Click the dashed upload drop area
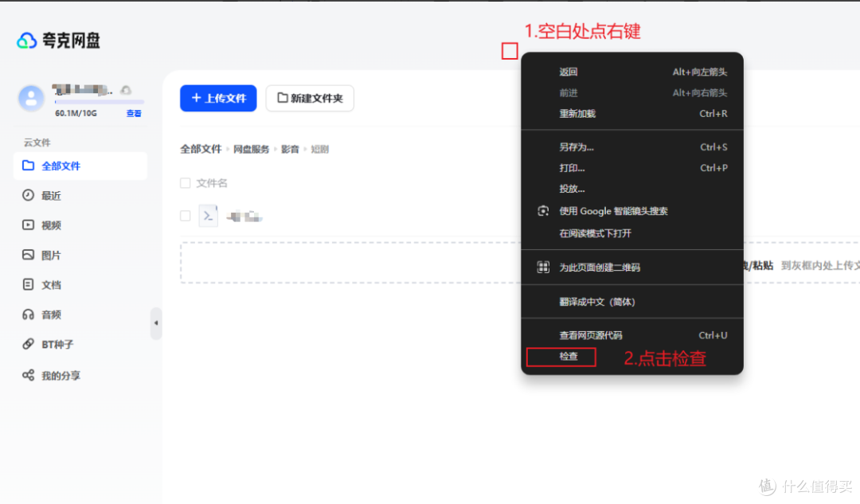Viewport: 860px width, 504px height. [x=351, y=263]
